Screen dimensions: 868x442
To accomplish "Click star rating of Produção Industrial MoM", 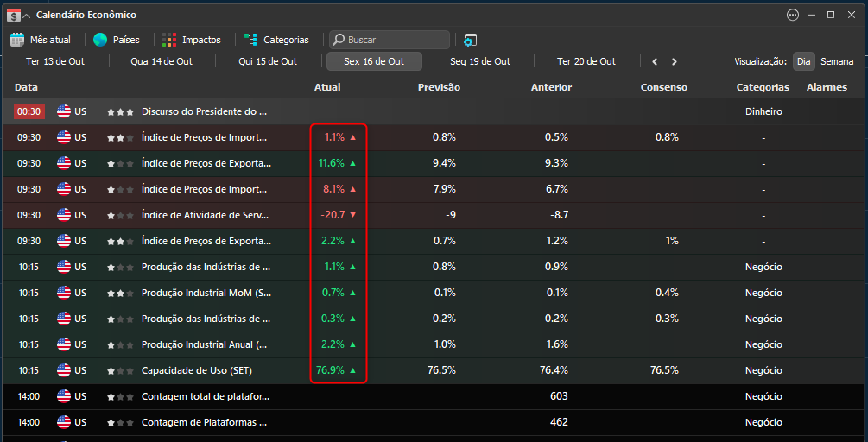I will click(x=121, y=293).
